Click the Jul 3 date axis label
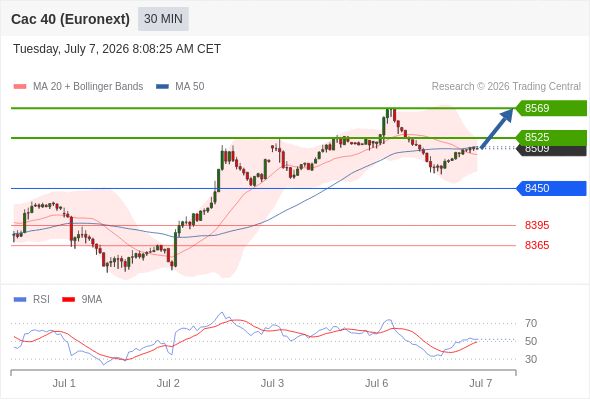Viewport: 590px width, 400px height. tap(272, 383)
